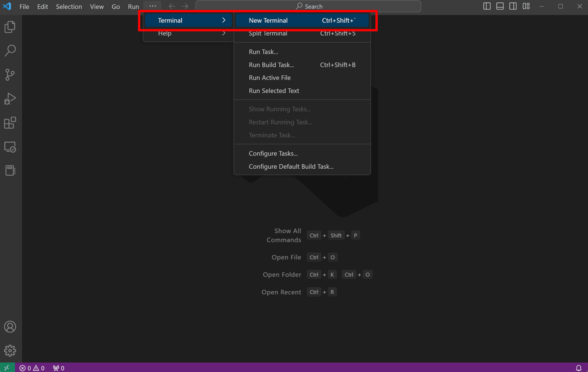Toggle the primary side bar layout button
The width and height of the screenshot is (588, 372).
coord(487,6)
